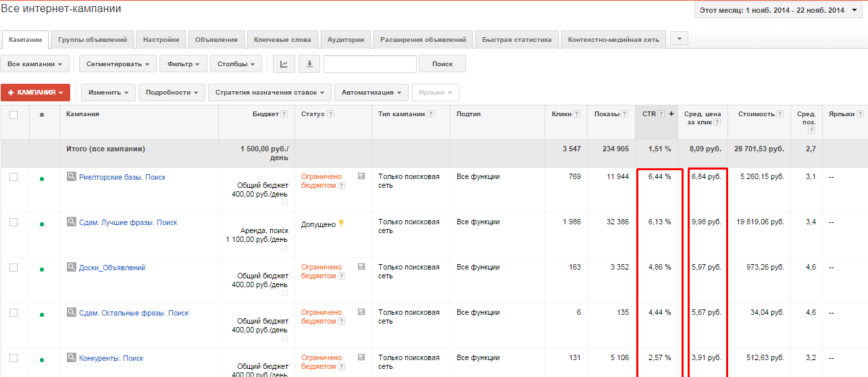This screenshot has height=377, width=868.
Task: Check the Риелторские базы. Поиск row checkbox
Action: click(14, 177)
